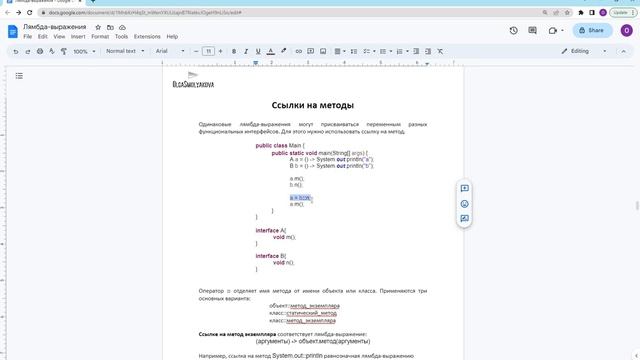
Task: Toggle underline formatting
Action: coord(258,51)
